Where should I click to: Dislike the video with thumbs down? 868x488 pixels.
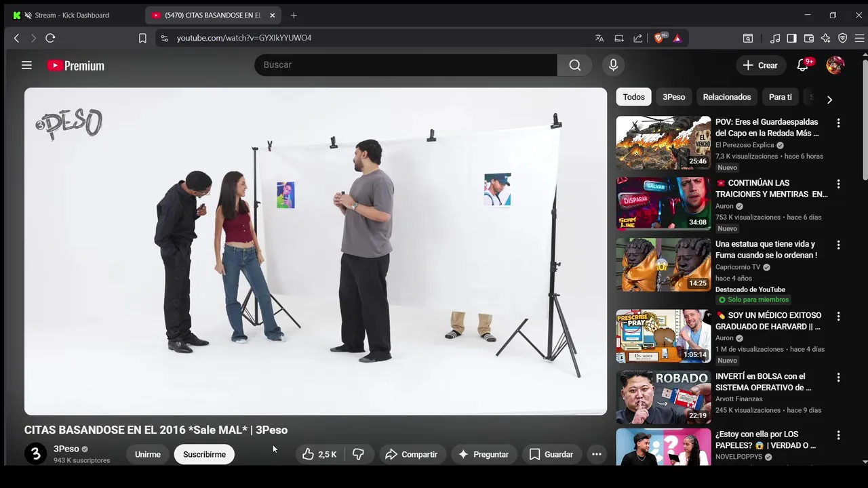359,454
